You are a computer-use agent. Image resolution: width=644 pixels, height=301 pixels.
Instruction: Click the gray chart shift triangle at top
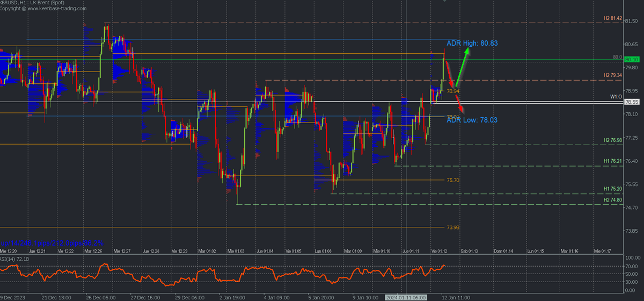pos(444,2)
